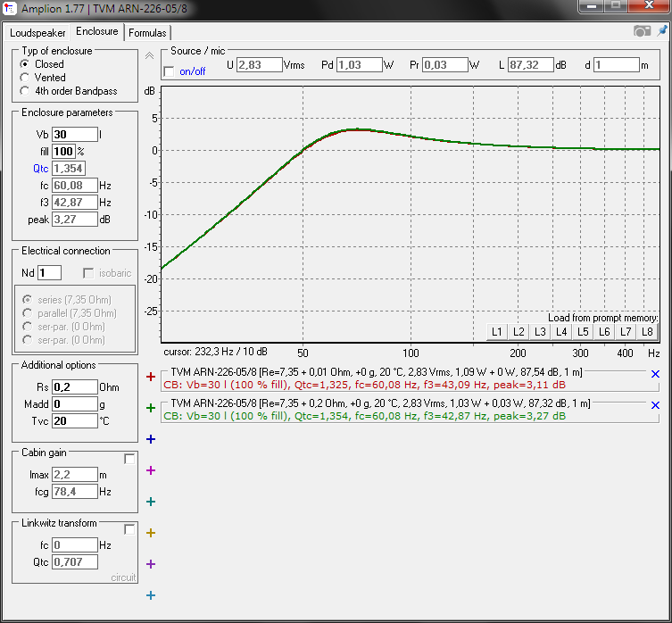Viewport: 672px width, 623px height.
Task: Click the Pr power value field 0,03
Action: [x=444, y=65]
